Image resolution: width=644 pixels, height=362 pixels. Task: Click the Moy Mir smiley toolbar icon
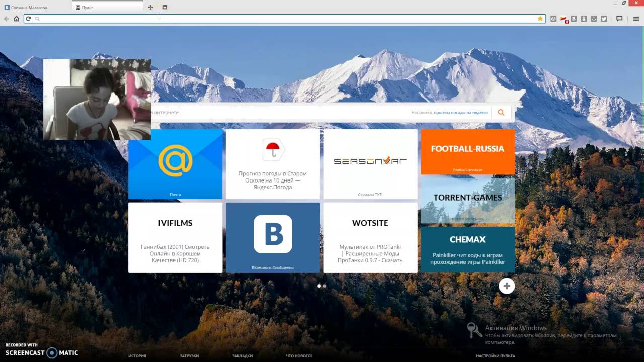point(594,19)
